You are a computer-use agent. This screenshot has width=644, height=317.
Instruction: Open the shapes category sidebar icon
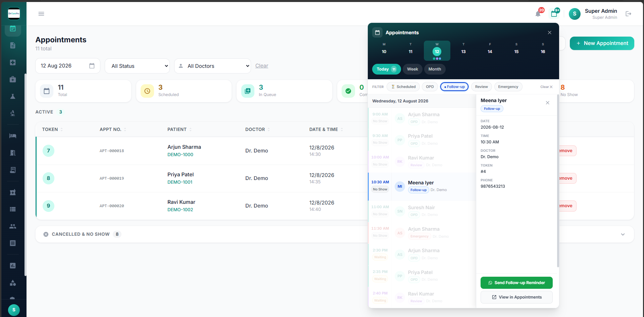[13, 283]
